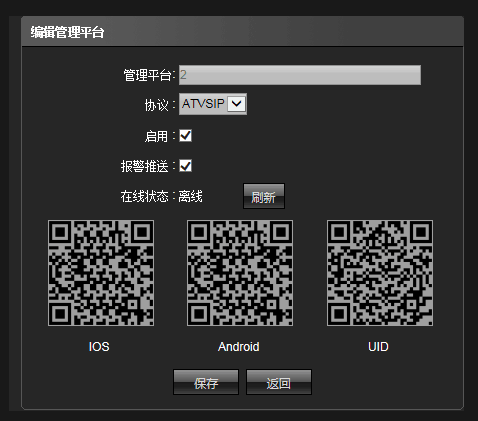478x421 pixels.
Task: Select the Android QR code
Action: point(240,273)
